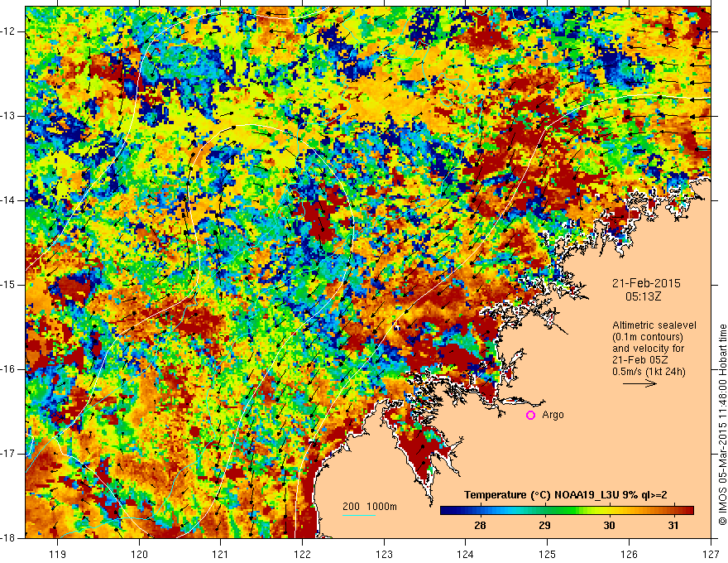Click the '(0.1m contours)' caption line
The width and height of the screenshot is (728, 563).
(x=648, y=337)
